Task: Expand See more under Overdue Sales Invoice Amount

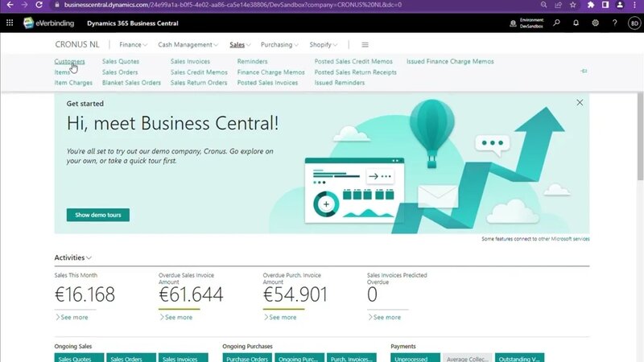Action: (x=176, y=317)
